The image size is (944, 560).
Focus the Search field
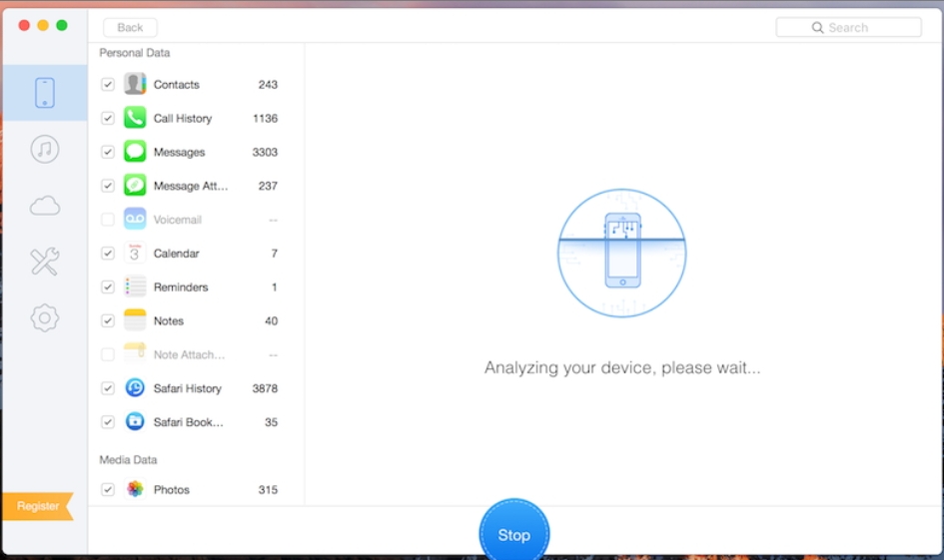pyautogui.click(x=848, y=27)
